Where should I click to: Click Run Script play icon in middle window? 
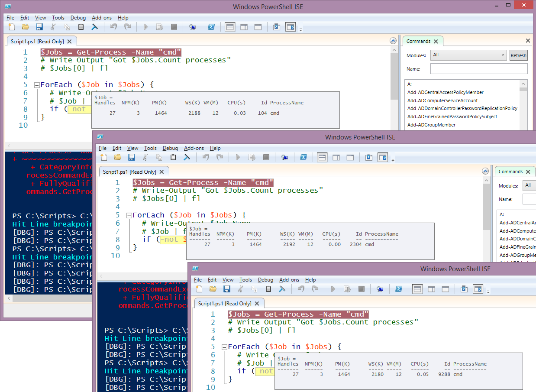point(238,157)
